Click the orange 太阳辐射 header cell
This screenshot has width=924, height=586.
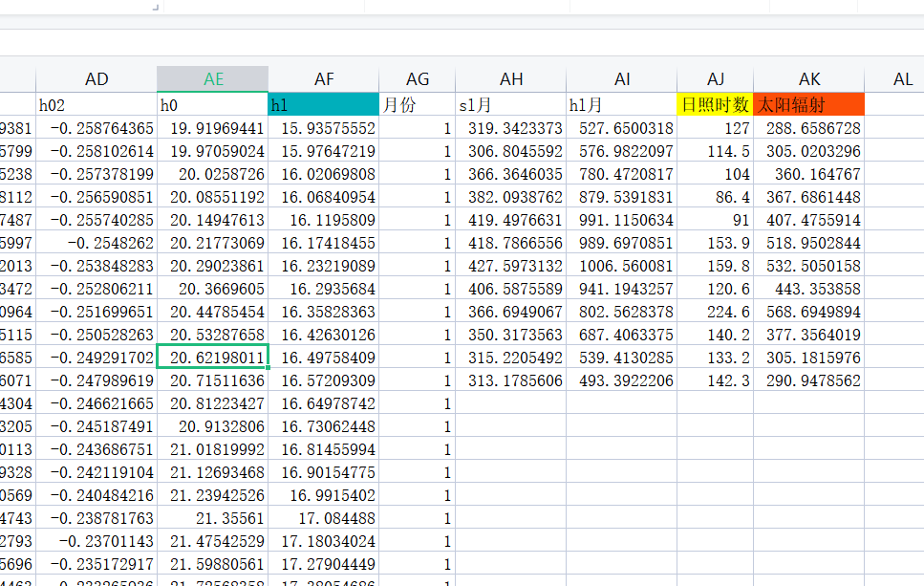[x=809, y=104]
